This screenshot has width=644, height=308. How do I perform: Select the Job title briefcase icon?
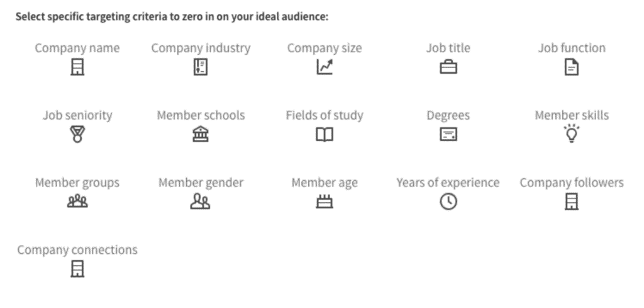point(448,67)
